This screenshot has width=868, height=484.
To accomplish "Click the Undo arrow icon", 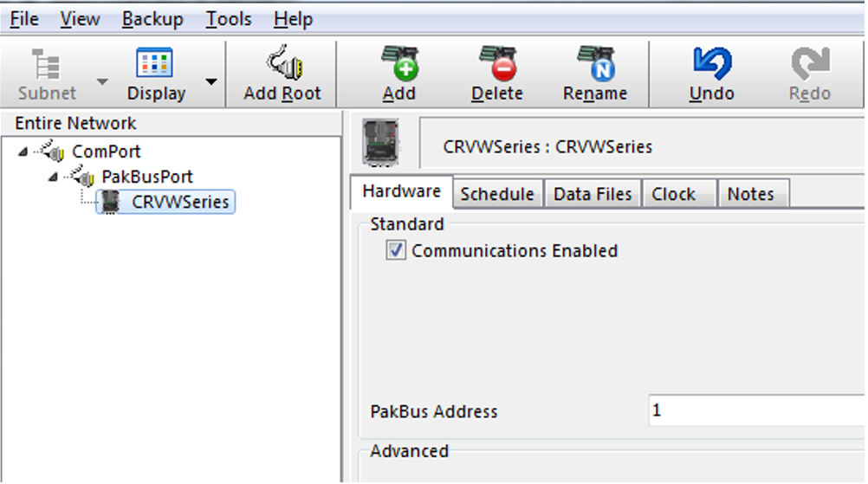I will tap(712, 64).
